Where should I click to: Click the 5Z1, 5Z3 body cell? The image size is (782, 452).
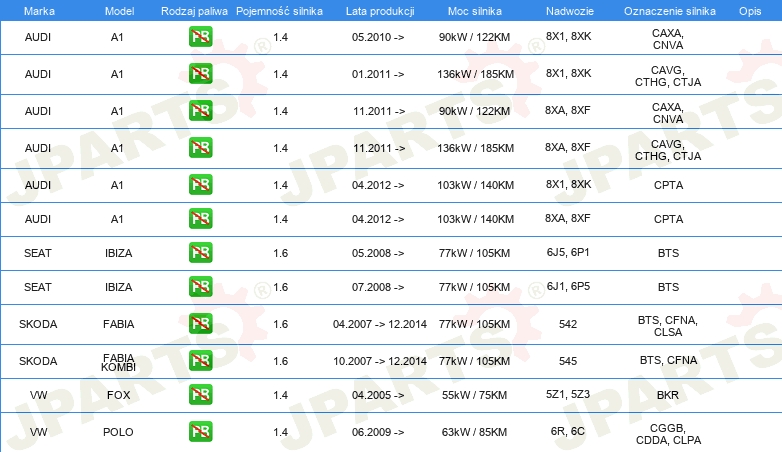tap(568, 394)
